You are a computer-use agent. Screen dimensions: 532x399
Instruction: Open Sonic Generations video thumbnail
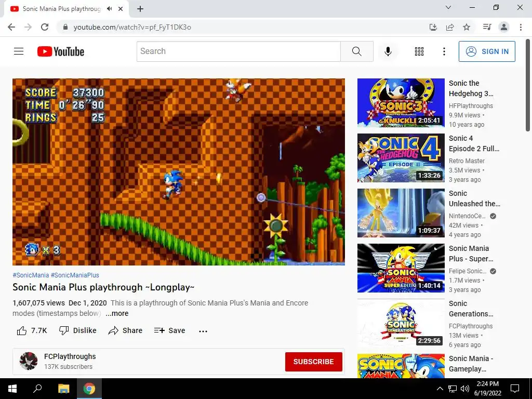(401, 323)
